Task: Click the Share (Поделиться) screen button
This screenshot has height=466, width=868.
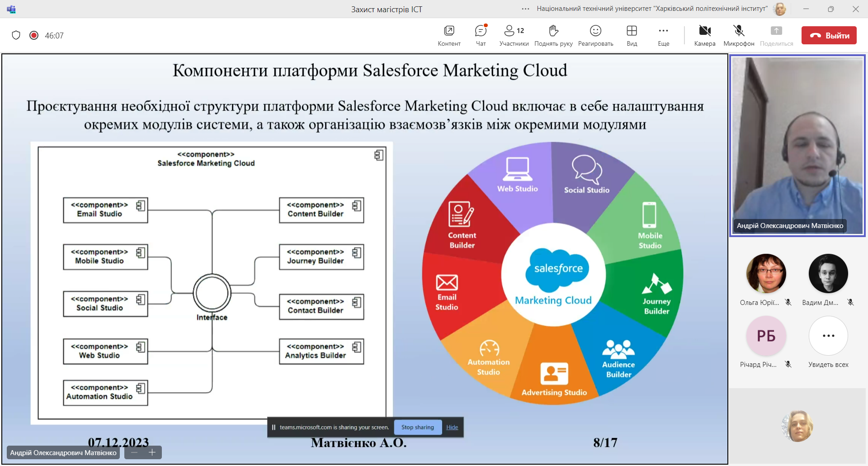Action: [776, 35]
